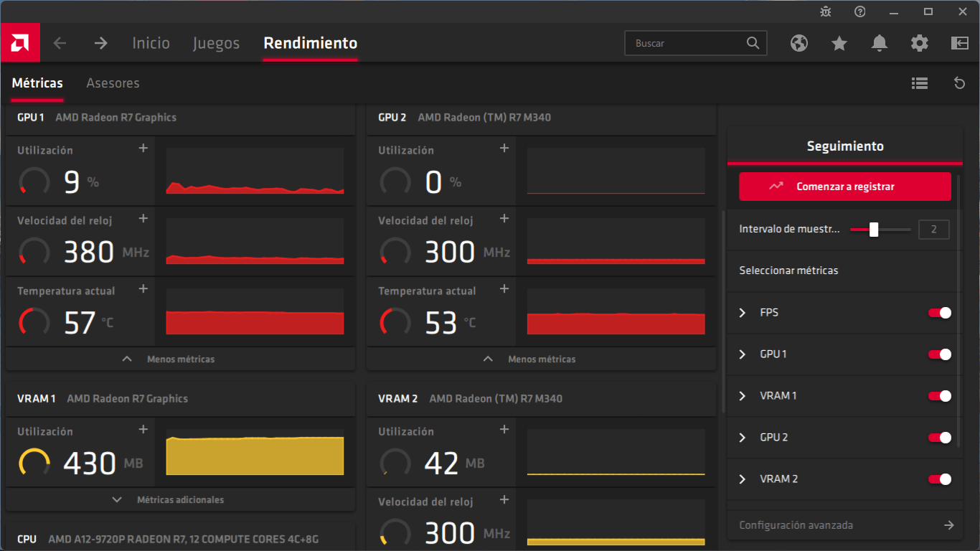This screenshot has width=980, height=551.
Task: Disable the FPS tracking toggle
Action: pyautogui.click(x=940, y=313)
